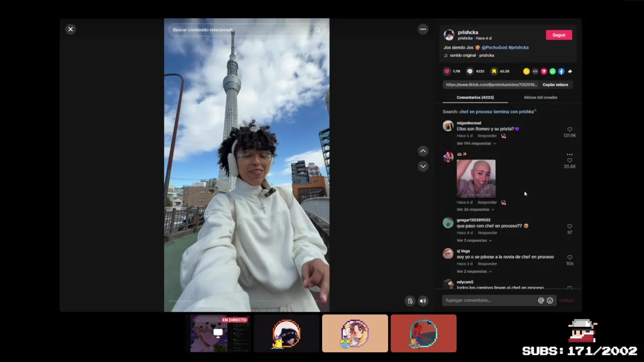Expand Ver 26 respuestas replies
Image resolution: width=644 pixels, height=362 pixels.
pyautogui.click(x=475, y=209)
